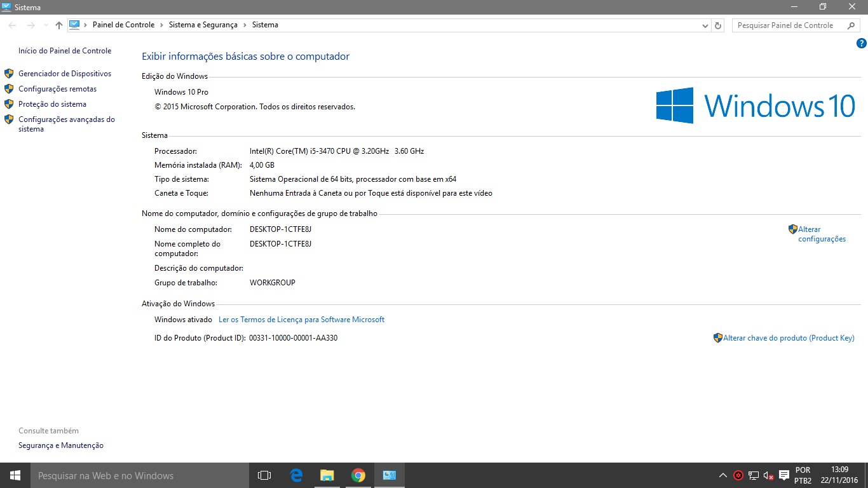Screen dimensions: 868x488
Task: Click shield icon beside Gerenciador de Dispositivos
Action: click(x=9, y=74)
